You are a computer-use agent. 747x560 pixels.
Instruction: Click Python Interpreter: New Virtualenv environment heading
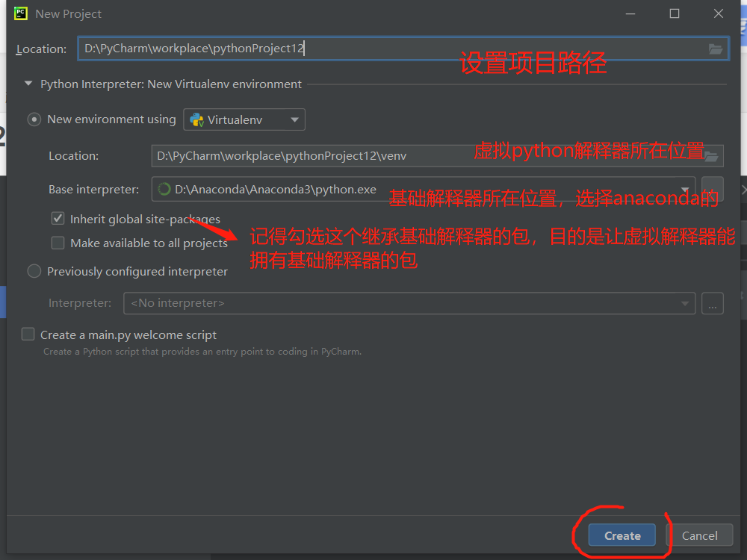tap(170, 84)
